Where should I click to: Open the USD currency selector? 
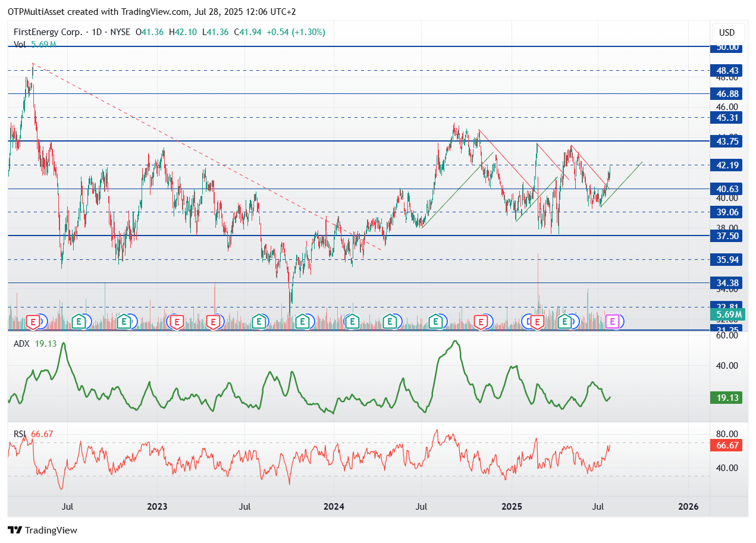[x=727, y=32]
